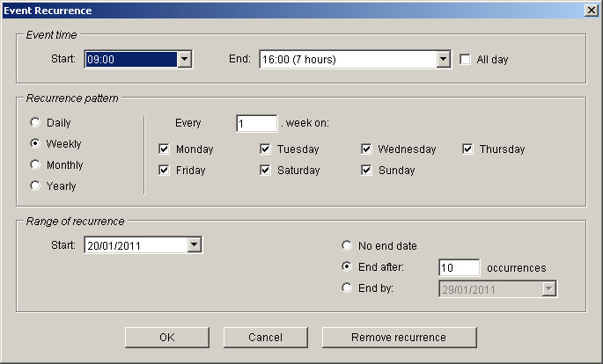Image resolution: width=603 pixels, height=364 pixels.
Task: Uncheck the Saturday checkbox
Action: pyautogui.click(x=265, y=170)
